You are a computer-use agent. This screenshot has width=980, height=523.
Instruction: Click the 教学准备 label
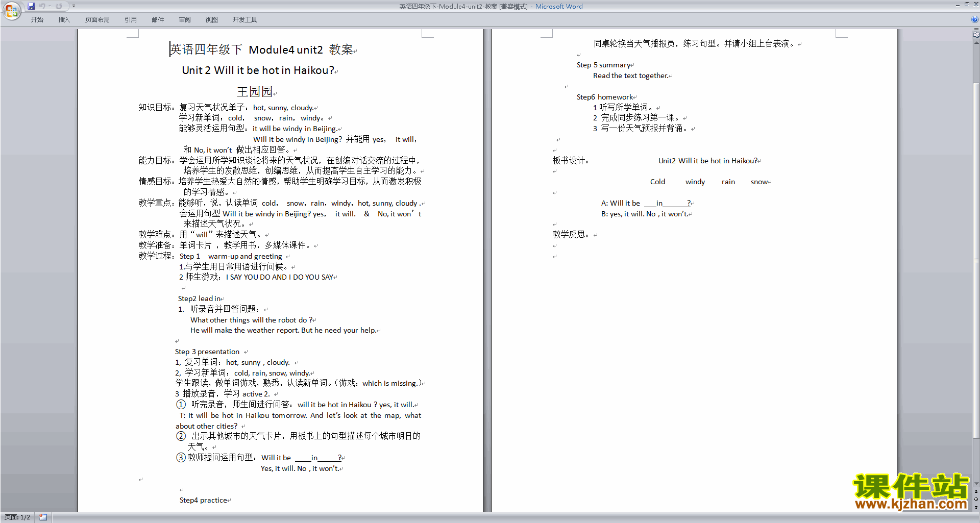pos(155,245)
